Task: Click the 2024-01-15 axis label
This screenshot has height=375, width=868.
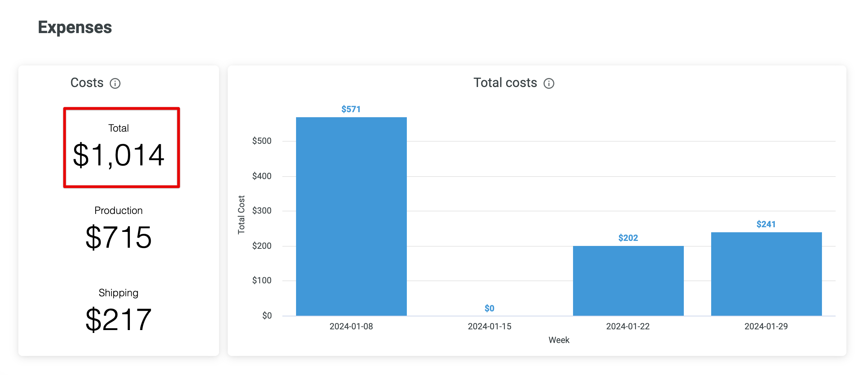Action: (x=490, y=326)
